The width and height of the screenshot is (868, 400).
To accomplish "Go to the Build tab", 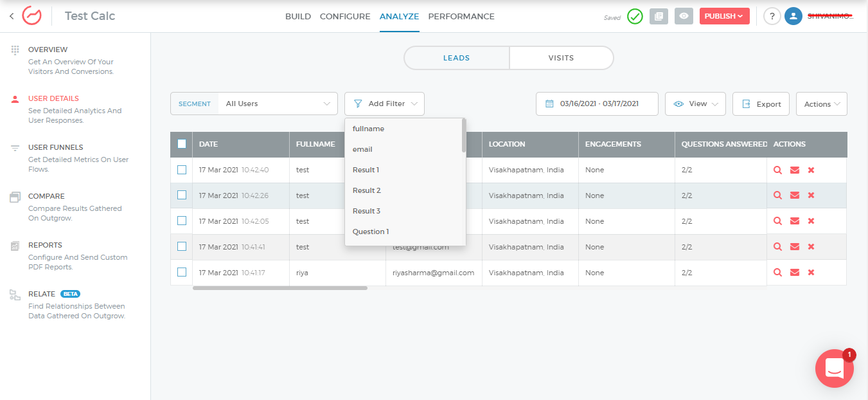I will (x=298, y=17).
